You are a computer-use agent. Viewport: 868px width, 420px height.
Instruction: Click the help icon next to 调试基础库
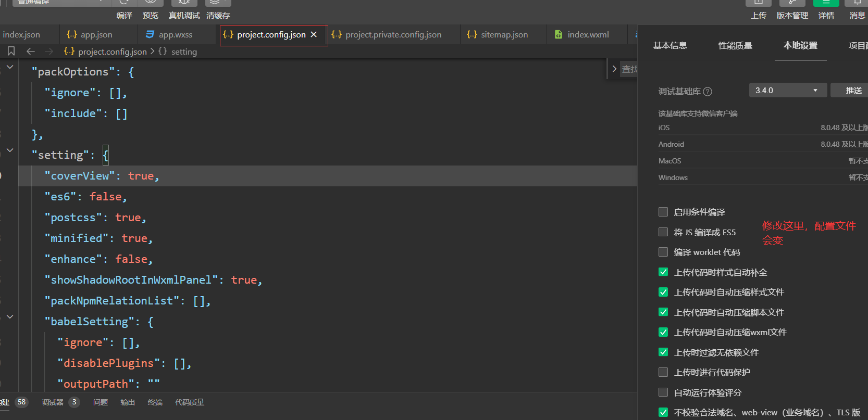708,92
